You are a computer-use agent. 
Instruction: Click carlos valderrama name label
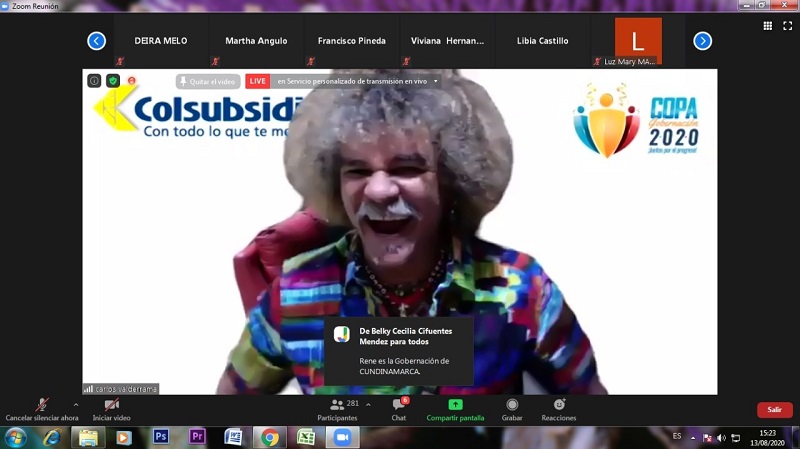(x=121, y=389)
